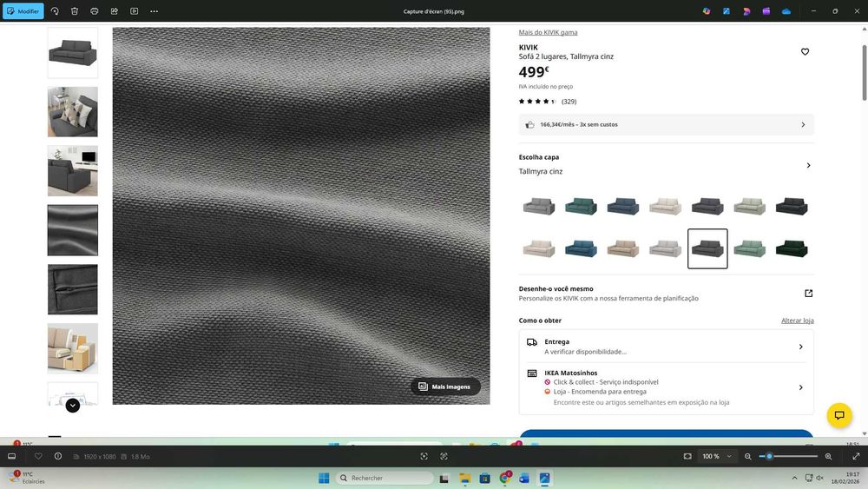This screenshot has height=489, width=868.
Task: Click the Alterar loja link
Action: pyautogui.click(x=797, y=320)
